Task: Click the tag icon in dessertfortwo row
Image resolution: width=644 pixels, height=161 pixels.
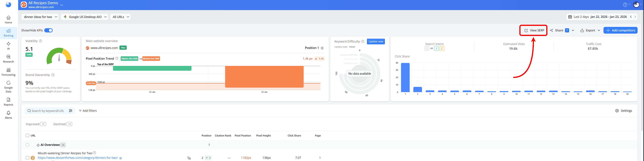Action: (189, 158)
